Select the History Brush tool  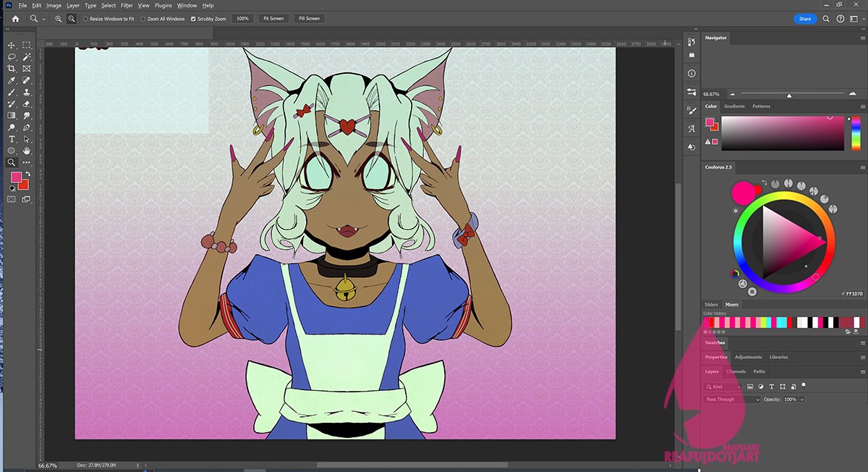[12, 104]
